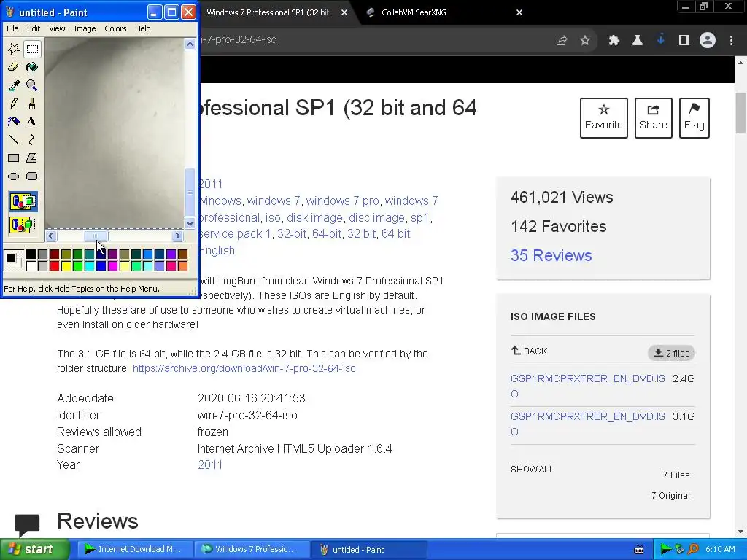Select the Polygon tool in Paint
This screenshot has width=747, height=560.
32,157
